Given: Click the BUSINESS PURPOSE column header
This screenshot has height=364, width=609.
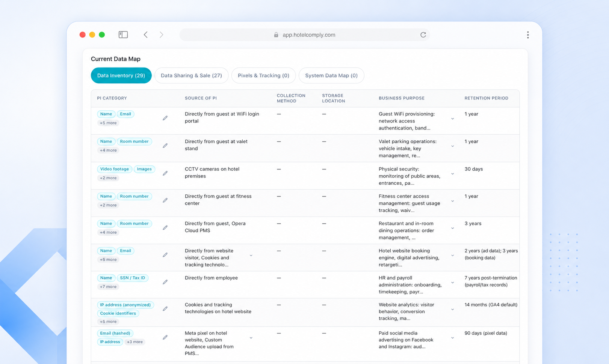Looking at the screenshot, I should (x=401, y=98).
